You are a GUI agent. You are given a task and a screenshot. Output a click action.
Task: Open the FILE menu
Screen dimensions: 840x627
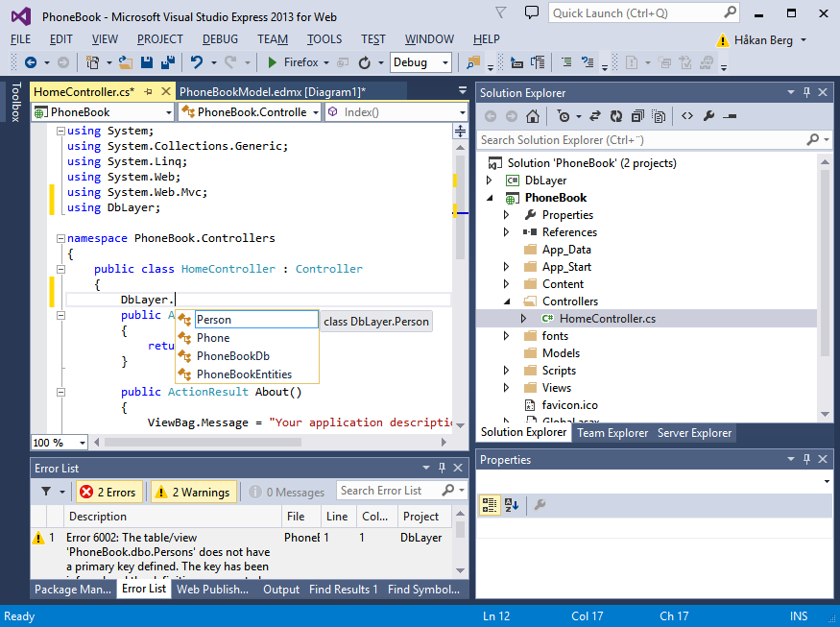coord(20,39)
